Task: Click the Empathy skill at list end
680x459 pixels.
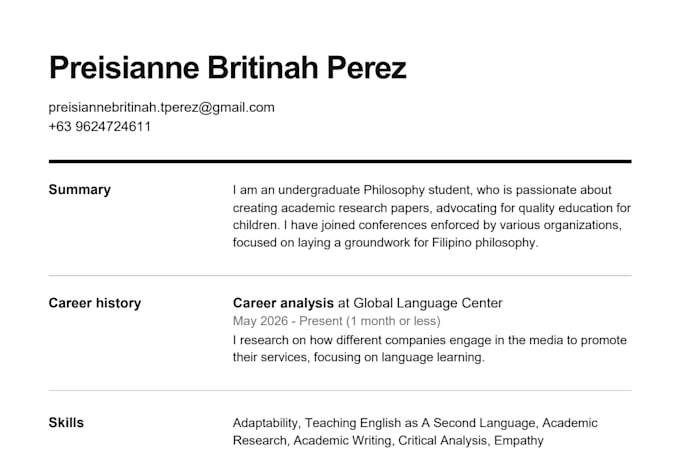Action: pyautogui.click(x=519, y=440)
